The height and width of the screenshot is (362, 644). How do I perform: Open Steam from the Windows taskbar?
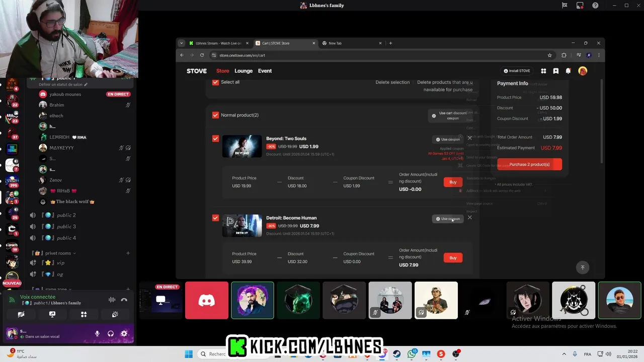point(397,354)
